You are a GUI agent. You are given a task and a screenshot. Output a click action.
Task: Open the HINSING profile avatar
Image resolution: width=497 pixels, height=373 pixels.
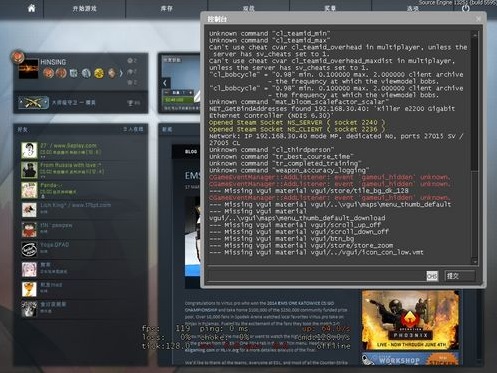point(28,69)
